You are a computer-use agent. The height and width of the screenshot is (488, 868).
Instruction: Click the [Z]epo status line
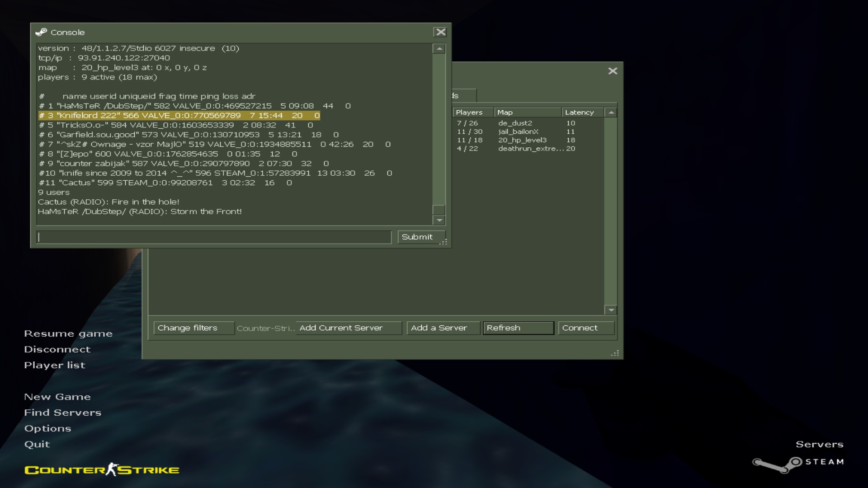[x=168, y=154]
